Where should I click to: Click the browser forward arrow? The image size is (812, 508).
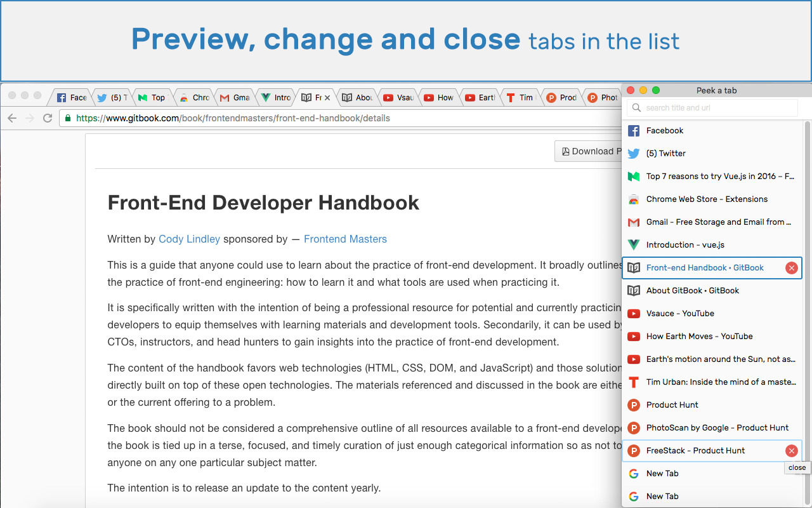tap(29, 118)
